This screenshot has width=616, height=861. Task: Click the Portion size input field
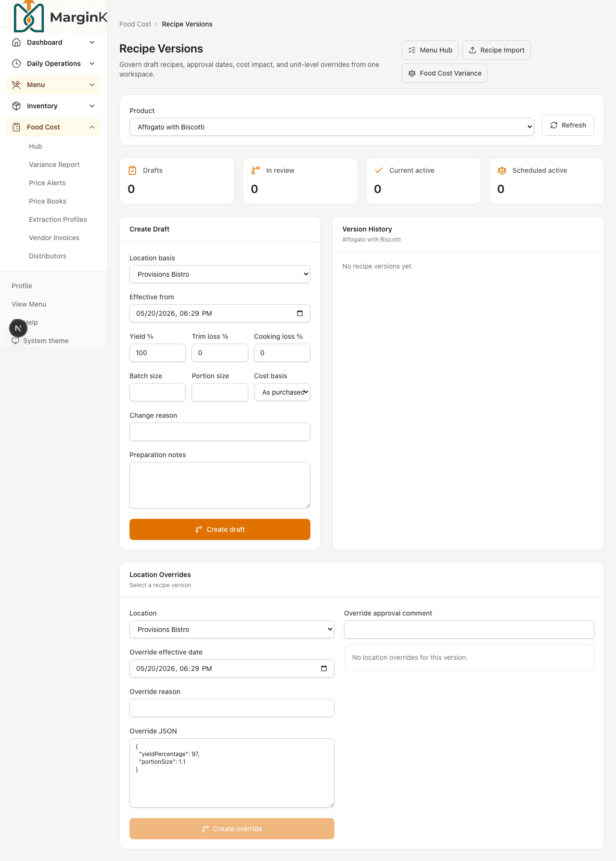tap(220, 392)
